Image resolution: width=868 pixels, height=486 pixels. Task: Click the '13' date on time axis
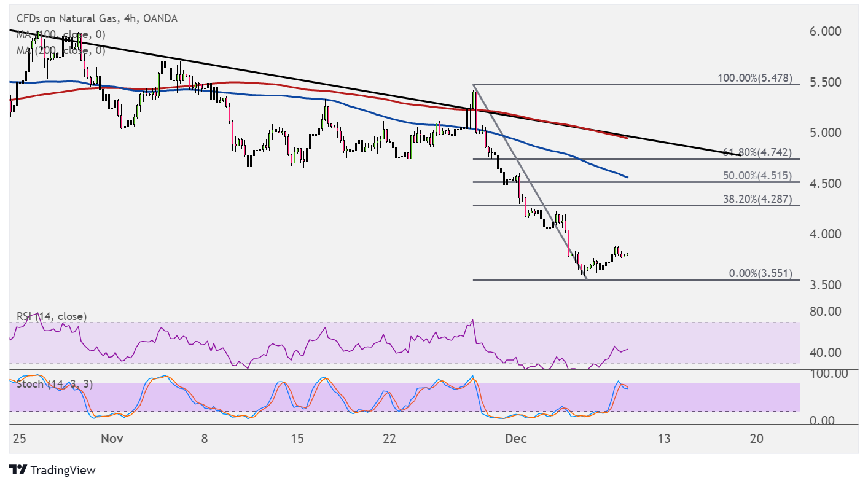click(663, 439)
